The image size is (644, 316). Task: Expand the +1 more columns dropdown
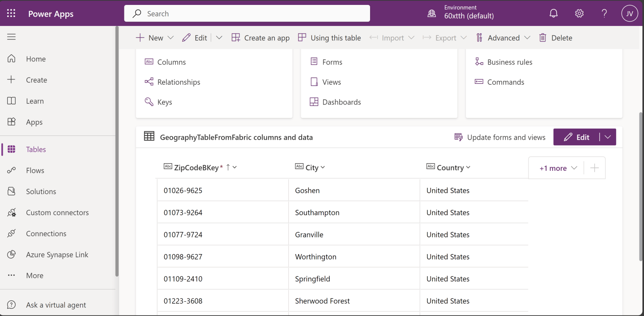click(558, 168)
